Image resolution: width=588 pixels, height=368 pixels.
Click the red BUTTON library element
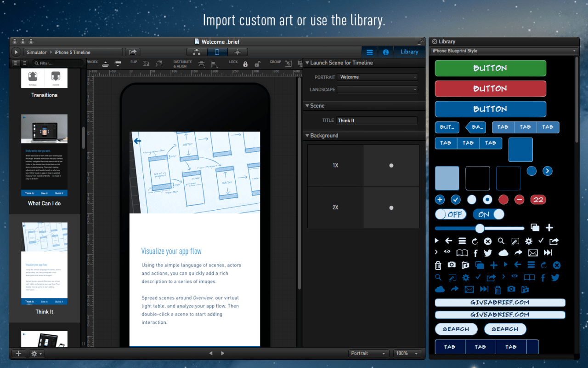490,89
